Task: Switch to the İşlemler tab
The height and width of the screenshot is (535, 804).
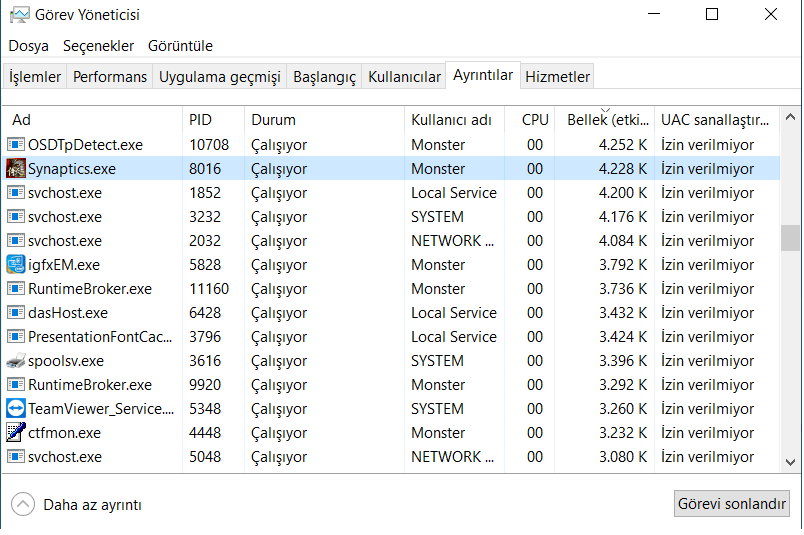Action: tap(35, 76)
